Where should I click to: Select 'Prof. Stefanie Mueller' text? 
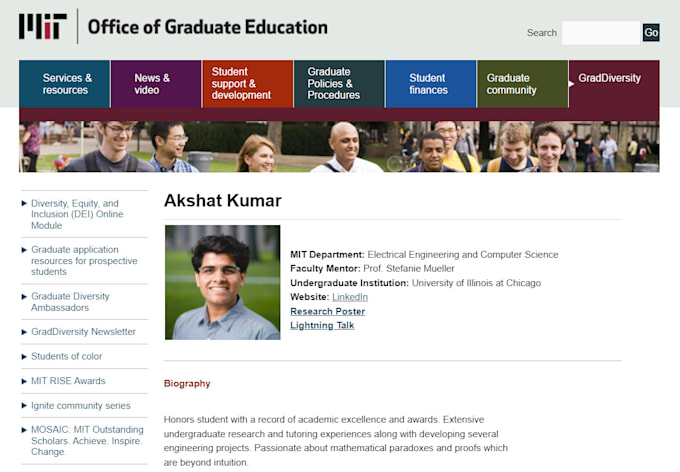coord(409,269)
